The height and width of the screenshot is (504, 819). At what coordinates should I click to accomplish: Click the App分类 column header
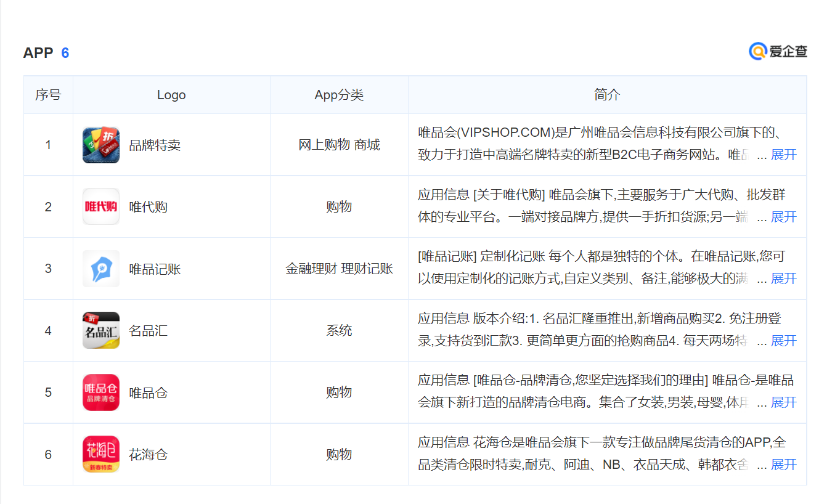point(339,95)
